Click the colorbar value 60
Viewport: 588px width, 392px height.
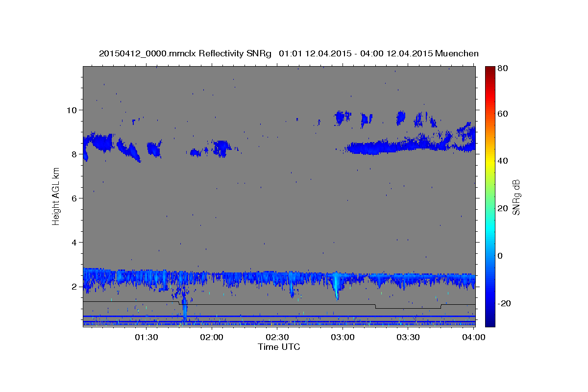[503, 114]
